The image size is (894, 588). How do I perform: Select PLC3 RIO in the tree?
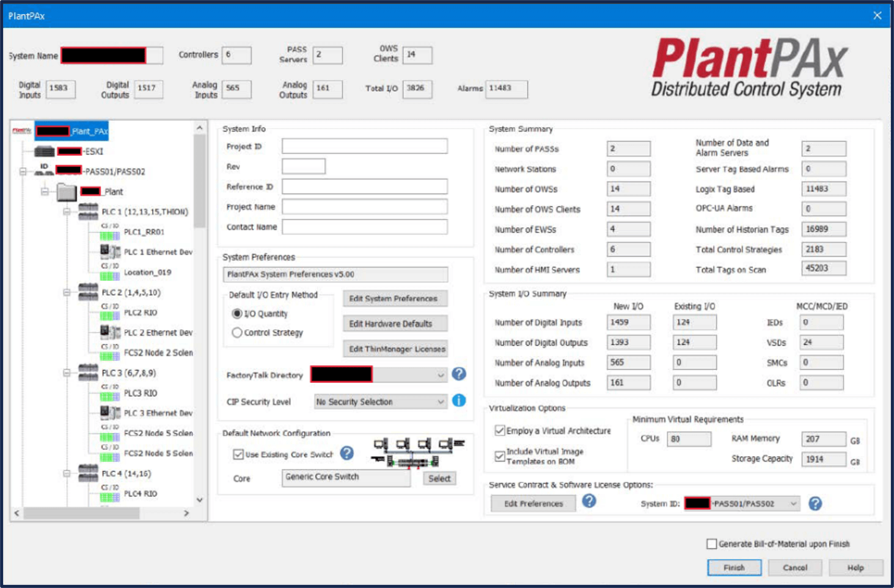(141, 393)
